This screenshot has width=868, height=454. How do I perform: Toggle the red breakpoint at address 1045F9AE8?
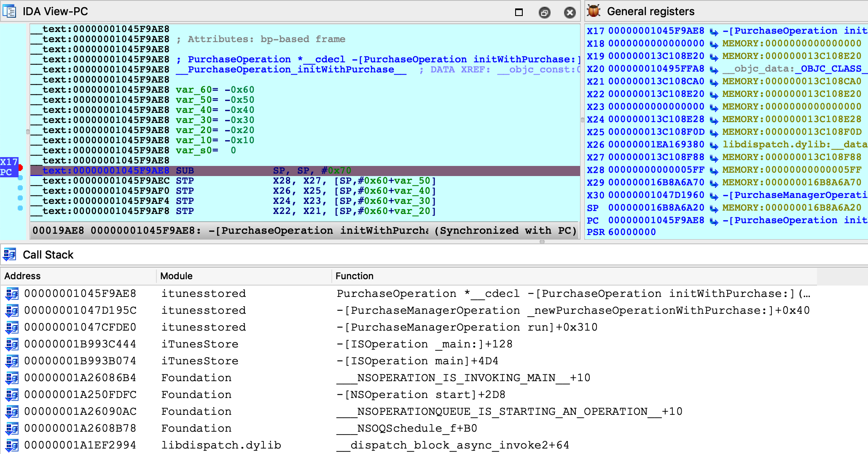(x=20, y=168)
